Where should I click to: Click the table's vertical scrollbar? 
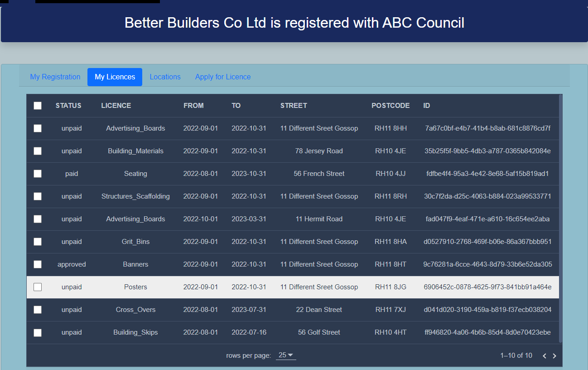pos(560,218)
